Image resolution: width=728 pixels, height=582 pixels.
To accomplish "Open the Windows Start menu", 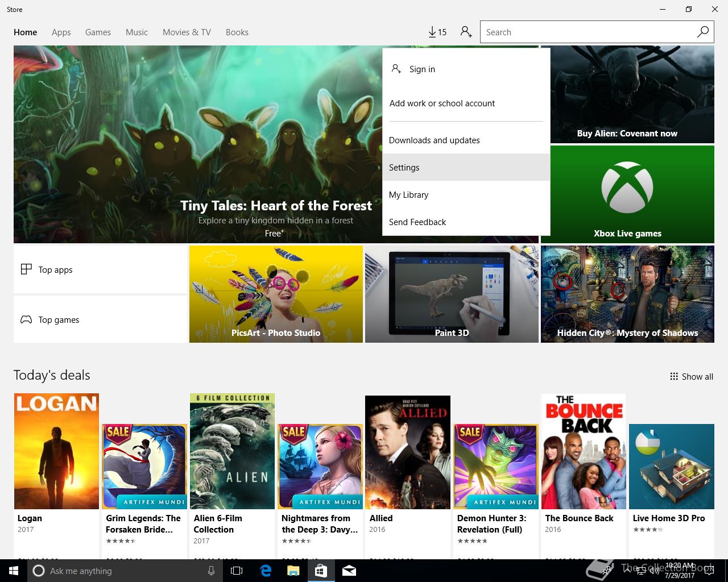I will click(13, 571).
